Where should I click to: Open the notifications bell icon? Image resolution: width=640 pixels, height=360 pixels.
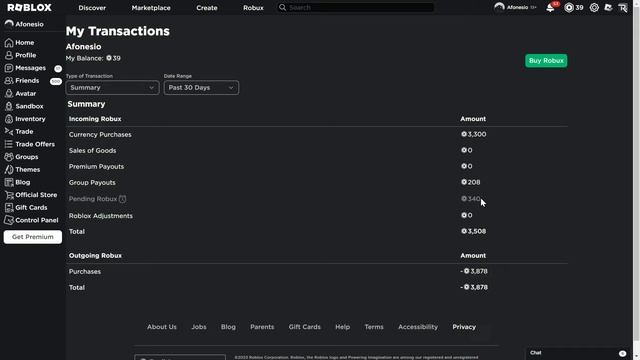pyautogui.click(x=550, y=7)
